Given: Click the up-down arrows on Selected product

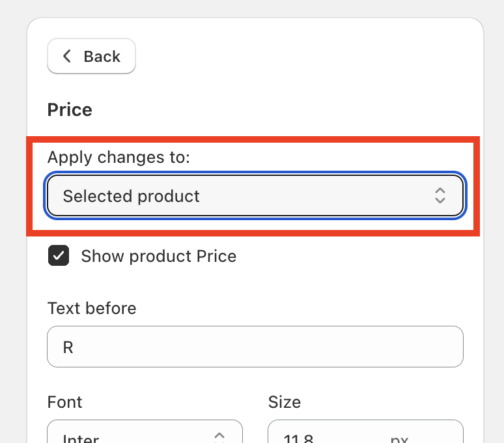Looking at the screenshot, I should [x=440, y=195].
